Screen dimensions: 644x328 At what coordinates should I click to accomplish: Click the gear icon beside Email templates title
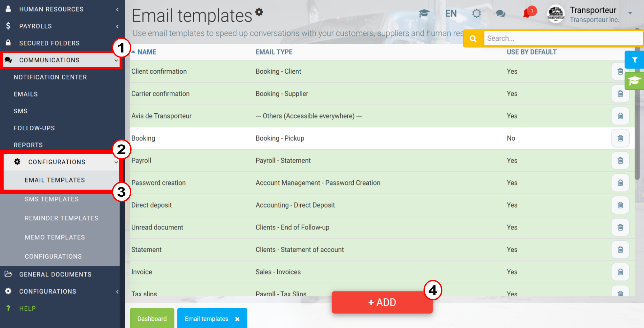(x=259, y=12)
